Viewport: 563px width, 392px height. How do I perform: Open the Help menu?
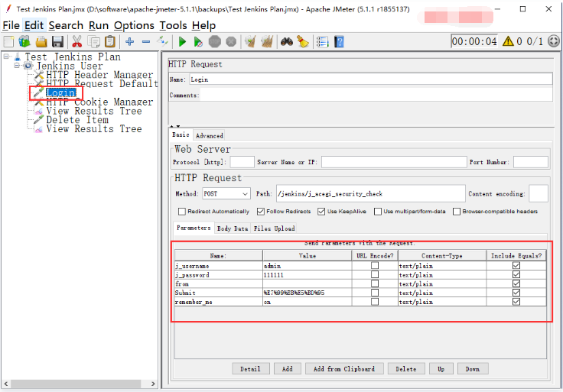coord(203,25)
